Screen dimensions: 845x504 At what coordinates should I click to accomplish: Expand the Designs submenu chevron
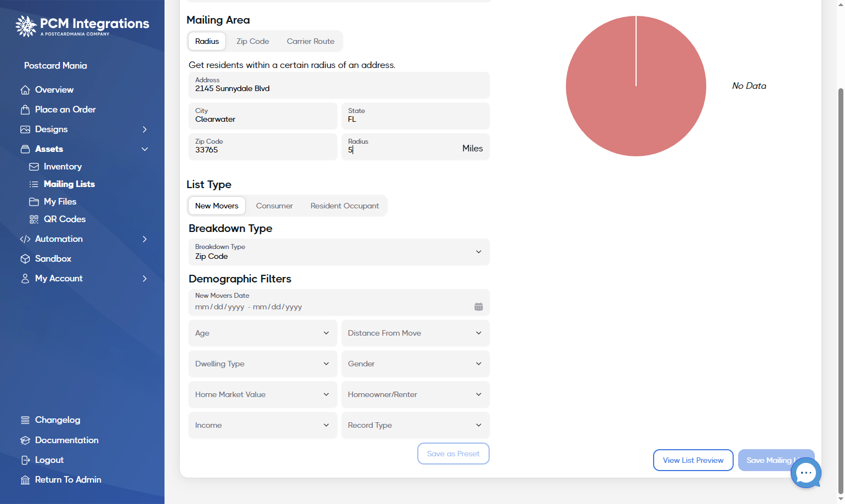(x=145, y=129)
